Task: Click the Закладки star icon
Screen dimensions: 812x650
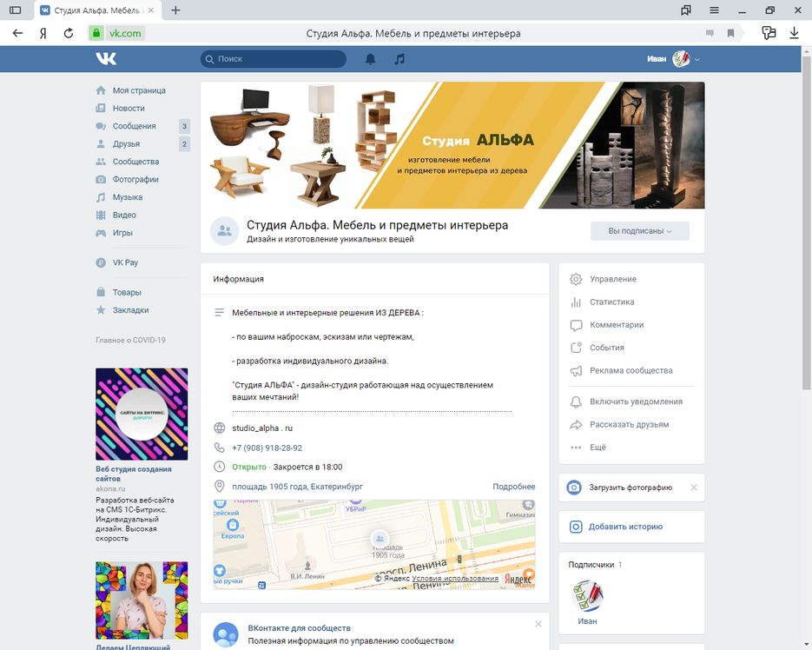Action: pyautogui.click(x=101, y=310)
